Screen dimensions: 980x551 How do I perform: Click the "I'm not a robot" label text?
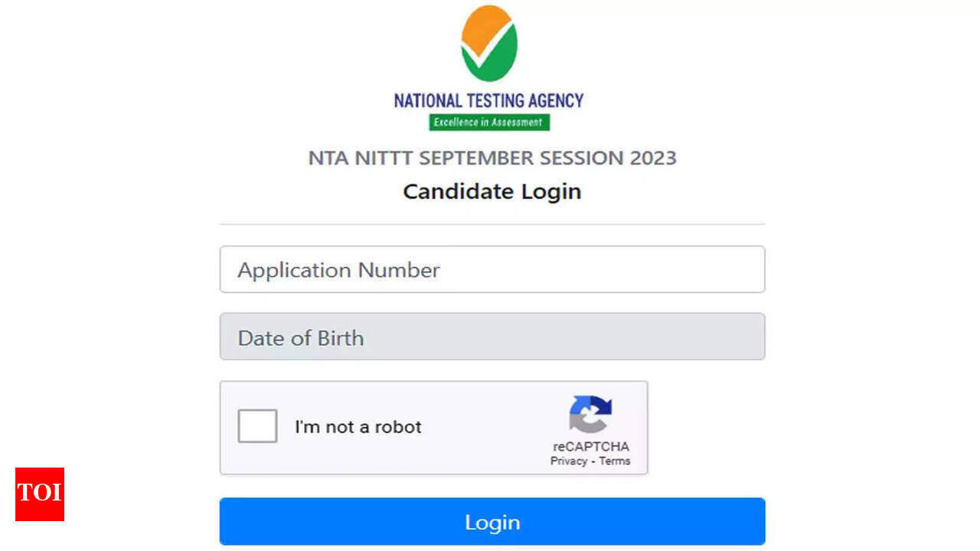[x=358, y=427]
